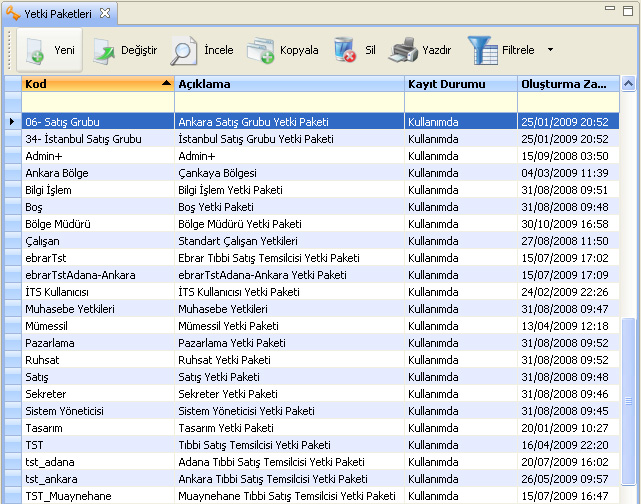Select the "Sistem Yöneticisi" code cell
This screenshot has width=641, height=504.
pyautogui.click(x=98, y=411)
